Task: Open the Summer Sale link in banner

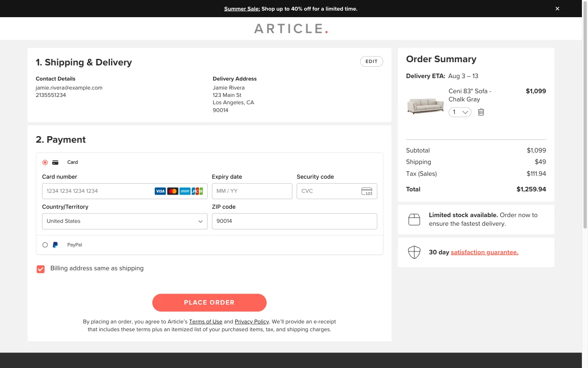Action: coord(242,9)
